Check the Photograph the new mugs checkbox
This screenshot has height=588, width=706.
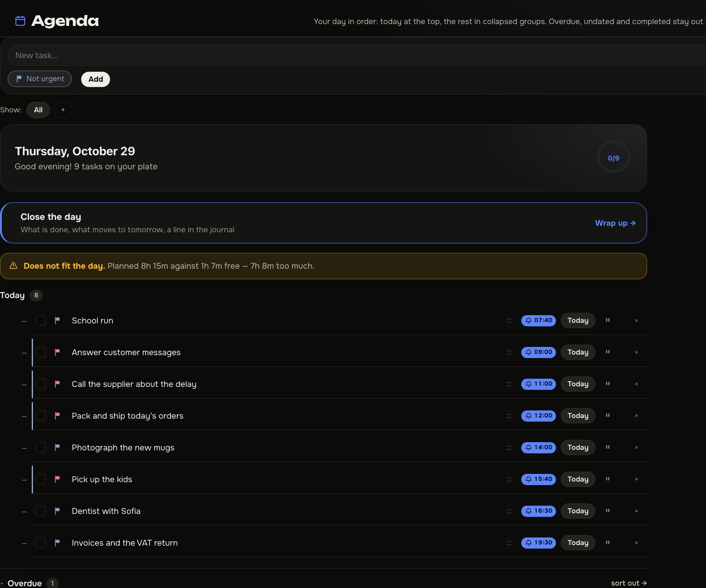tap(40, 447)
